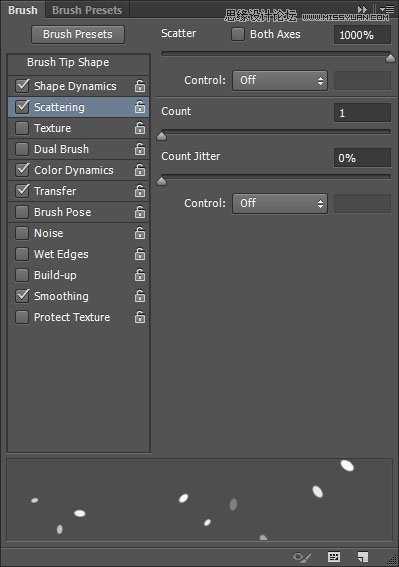Switch to the Brush Presets tab
The width and height of the screenshot is (399, 567).
(x=87, y=10)
